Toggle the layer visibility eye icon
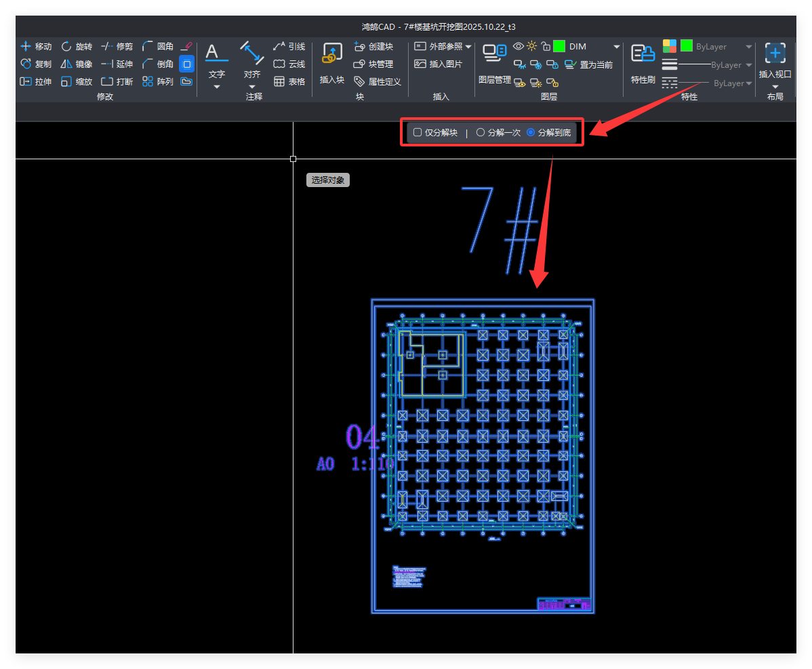This screenshot has height=669, width=812. coord(518,46)
